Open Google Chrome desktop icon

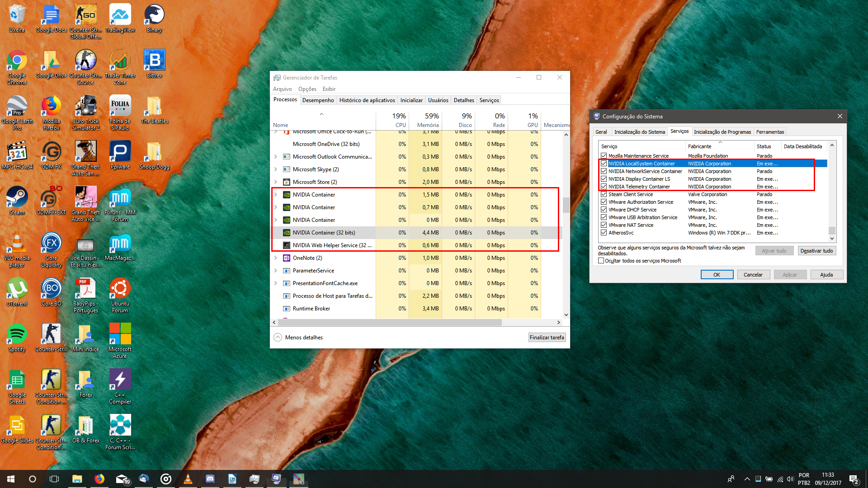coord(17,67)
